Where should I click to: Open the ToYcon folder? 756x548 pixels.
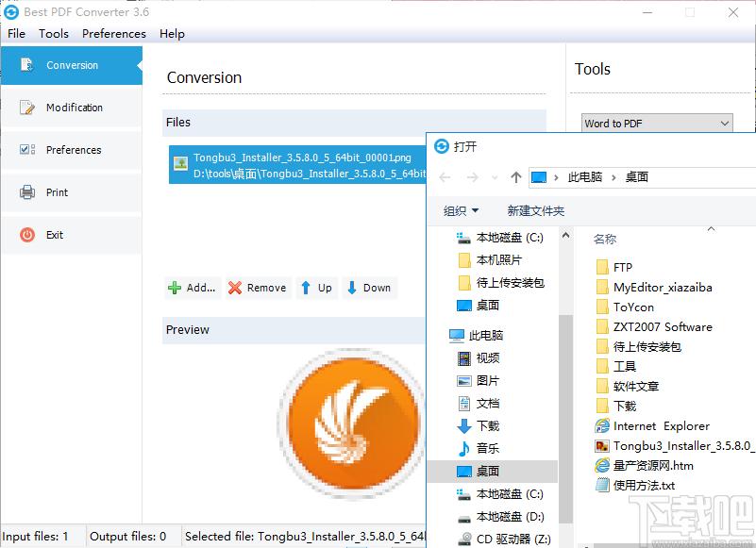[x=625, y=307]
